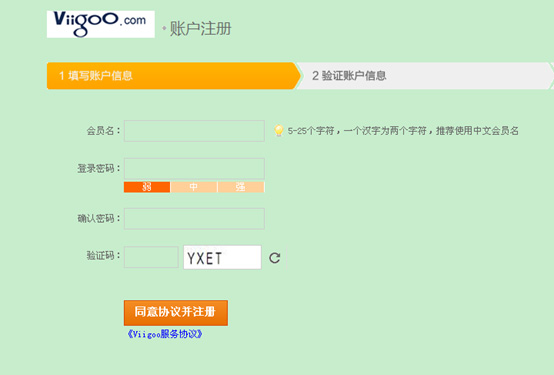
Task: Click the YXET captcha image
Action: 222,257
